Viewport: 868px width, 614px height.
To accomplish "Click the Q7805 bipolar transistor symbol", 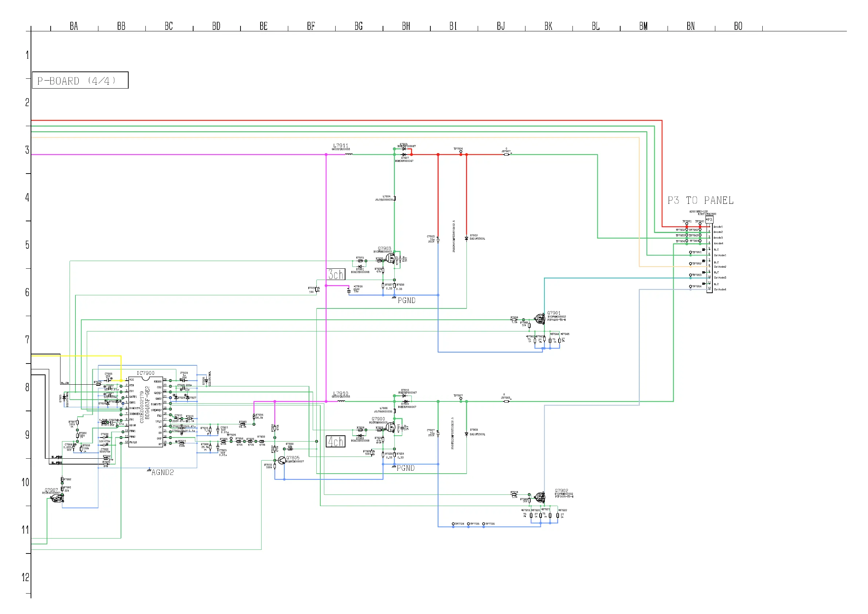I will 282,460.
